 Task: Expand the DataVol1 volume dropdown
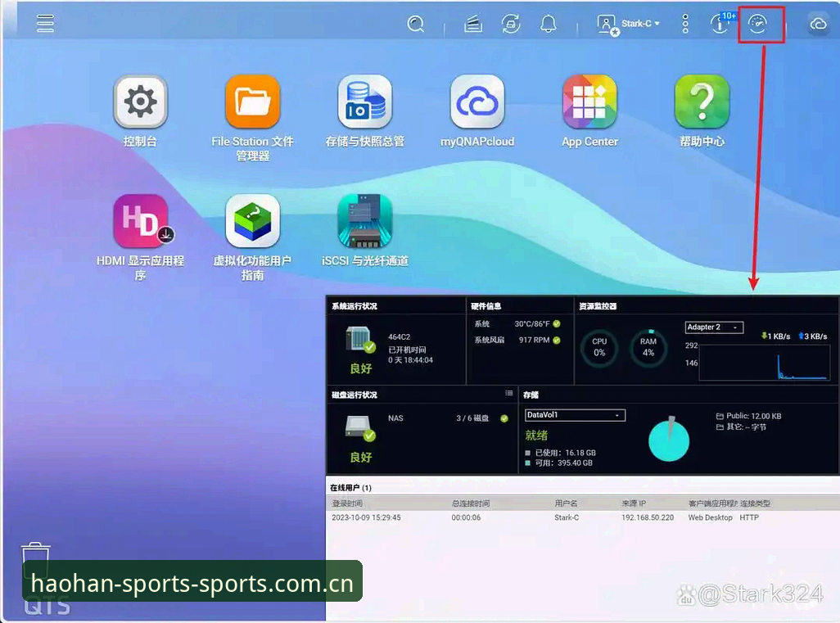point(575,415)
